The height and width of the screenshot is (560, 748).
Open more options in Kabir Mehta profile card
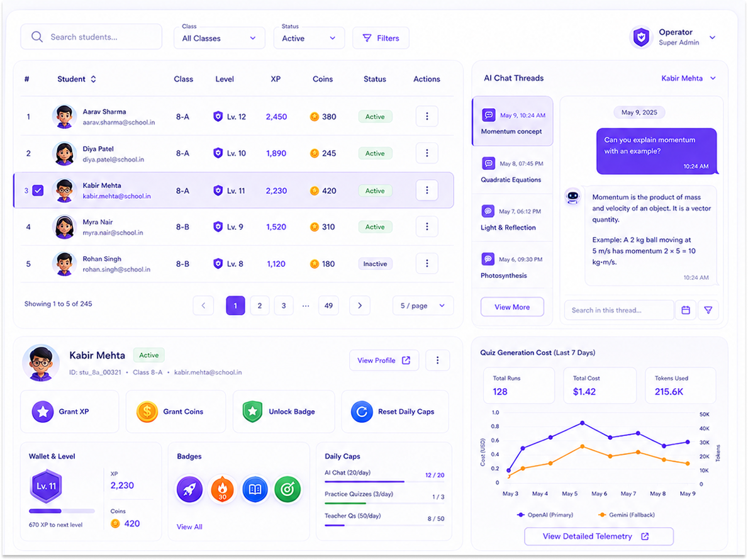(x=437, y=360)
